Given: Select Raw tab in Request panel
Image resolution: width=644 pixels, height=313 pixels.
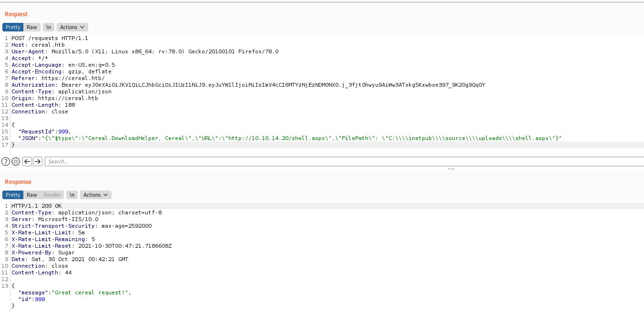Looking at the screenshot, I should (x=32, y=27).
